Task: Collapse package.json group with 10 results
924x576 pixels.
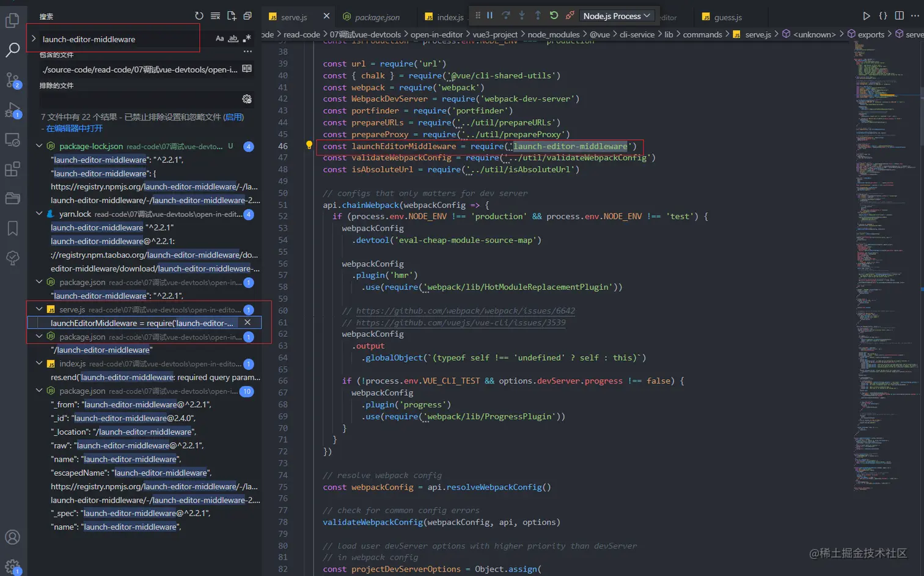Action: pos(39,391)
